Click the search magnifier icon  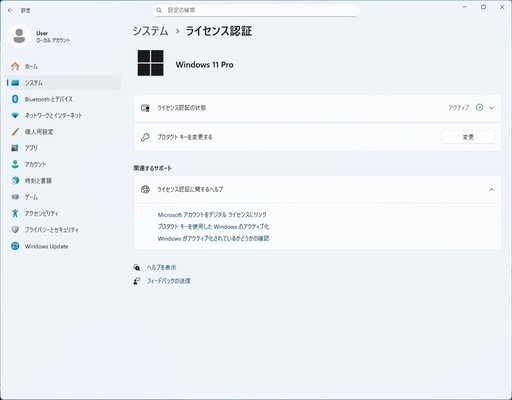point(159,10)
